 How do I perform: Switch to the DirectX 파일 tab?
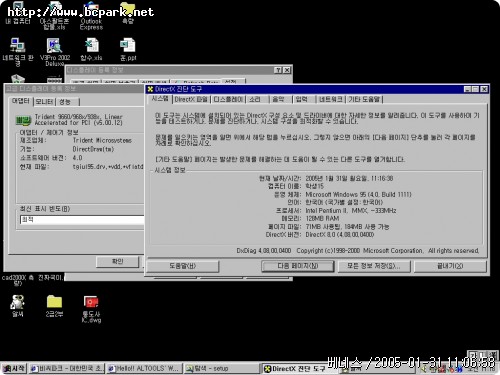click(191, 99)
